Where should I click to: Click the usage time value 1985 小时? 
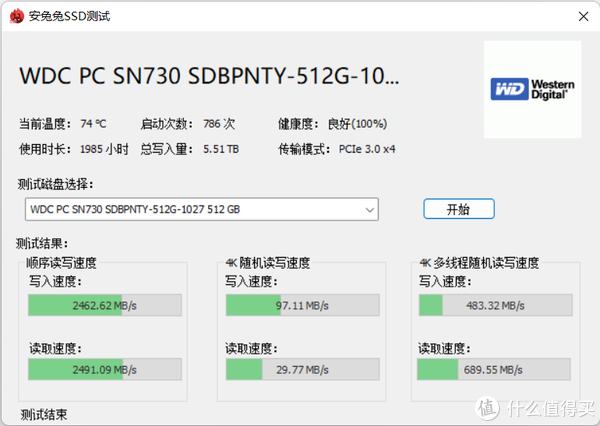point(104,149)
